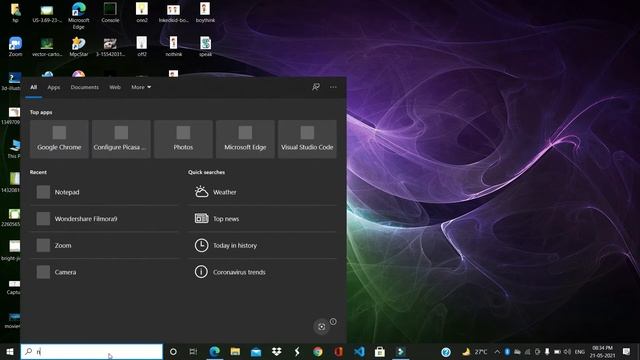Open search options ellipsis menu

(x=333, y=87)
